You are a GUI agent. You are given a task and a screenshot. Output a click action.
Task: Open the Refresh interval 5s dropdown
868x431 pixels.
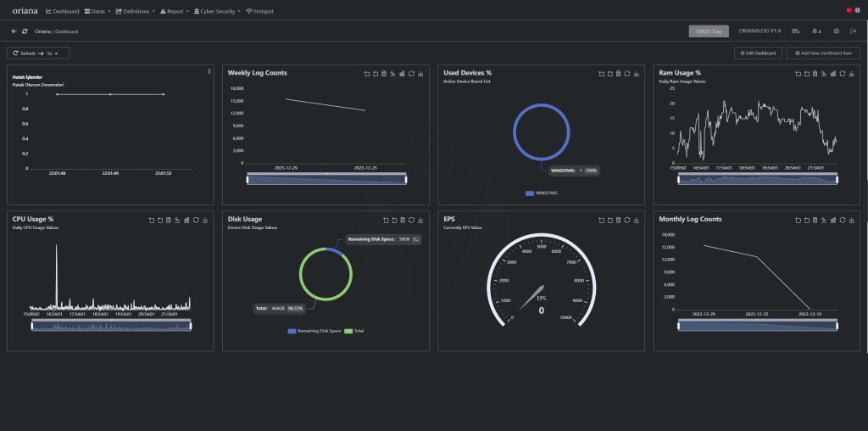click(x=52, y=53)
